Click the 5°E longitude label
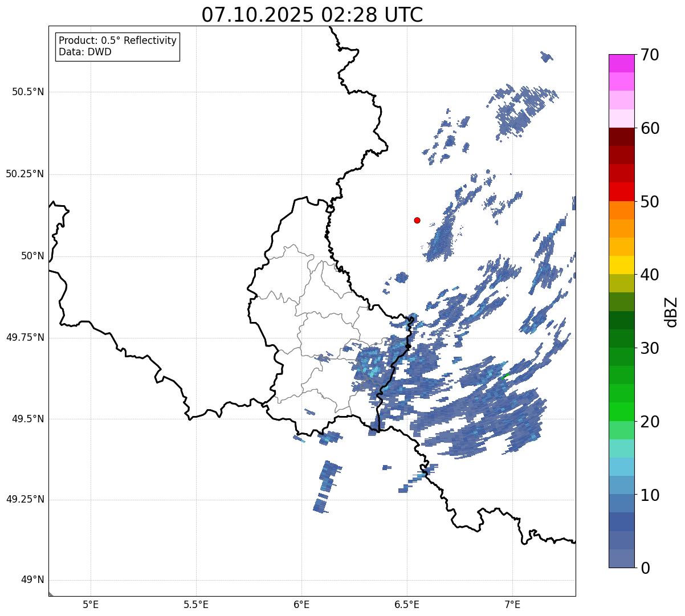Image resolution: width=685 pixels, height=616 pixels. [91, 605]
